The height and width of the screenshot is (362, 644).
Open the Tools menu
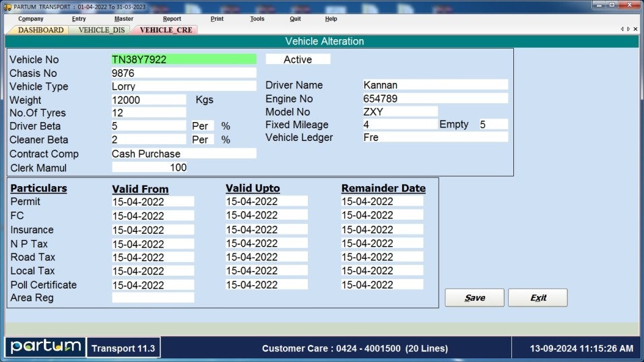[x=257, y=18]
